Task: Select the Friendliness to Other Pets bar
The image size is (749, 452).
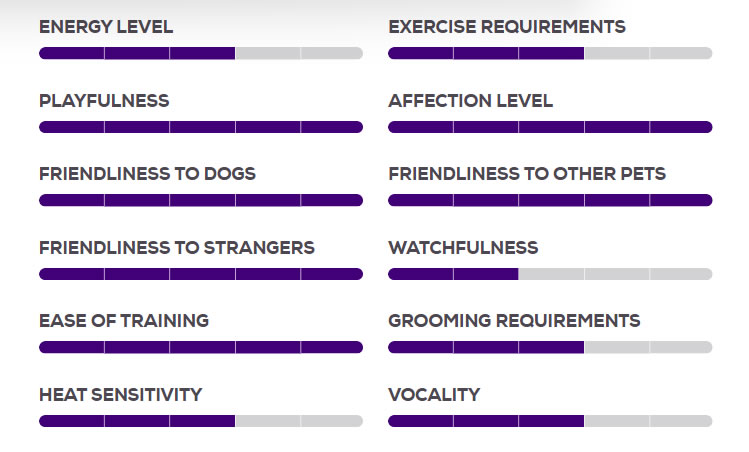Action: click(x=550, y=200)
